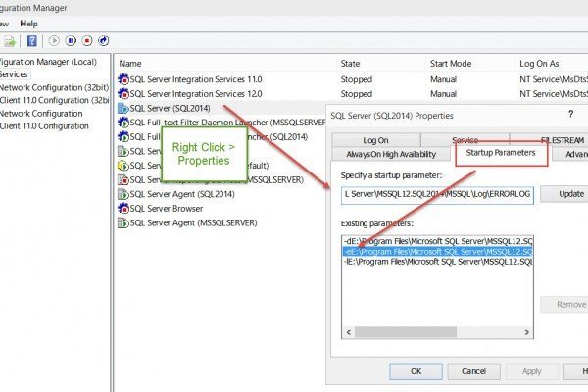
Task: Click the Pause Service toolbar button
Action: pyautogui.click(x=71, y=40)
